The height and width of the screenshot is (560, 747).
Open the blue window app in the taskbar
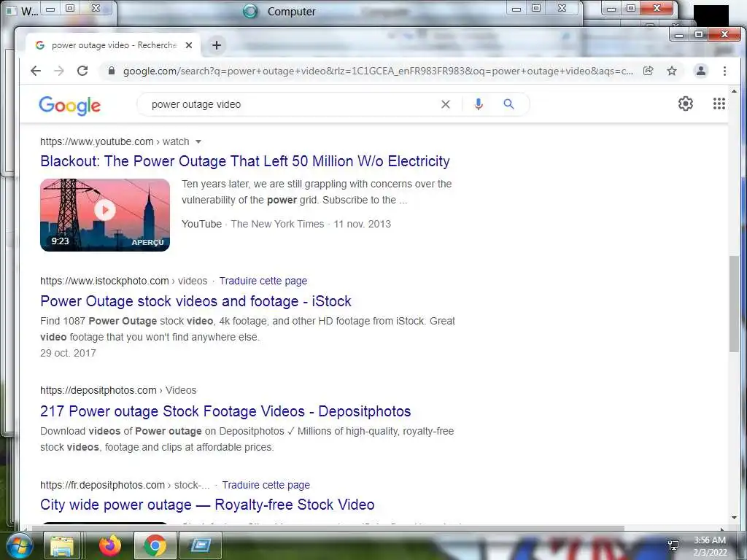(201, 545)
